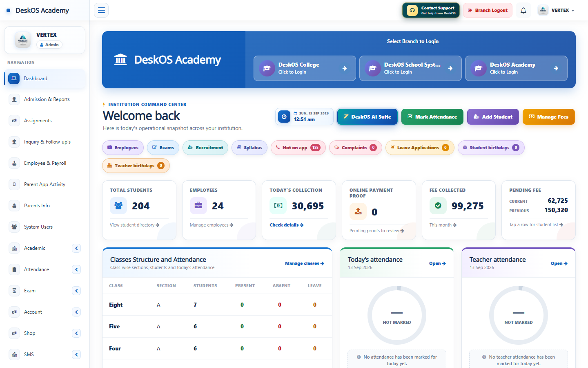Click the Branch Logout button
This screenshot has width=588, height=368.
click(x=488, y=10)
